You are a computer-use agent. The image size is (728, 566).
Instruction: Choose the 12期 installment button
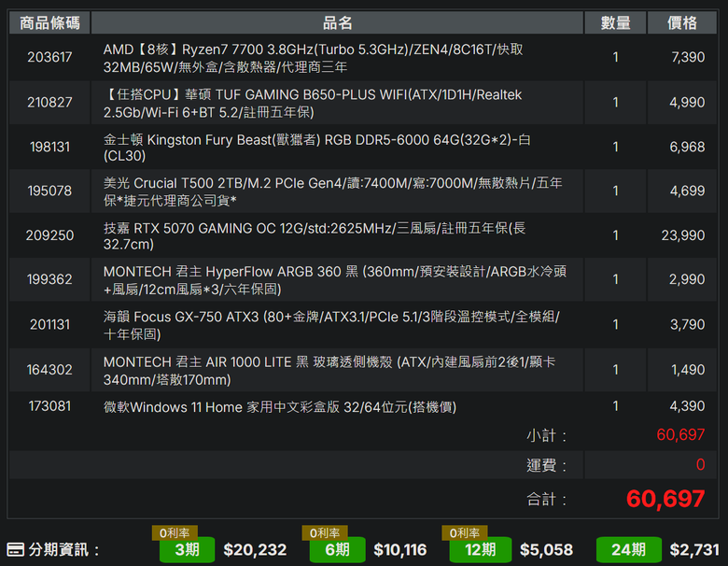coord(481,550)
